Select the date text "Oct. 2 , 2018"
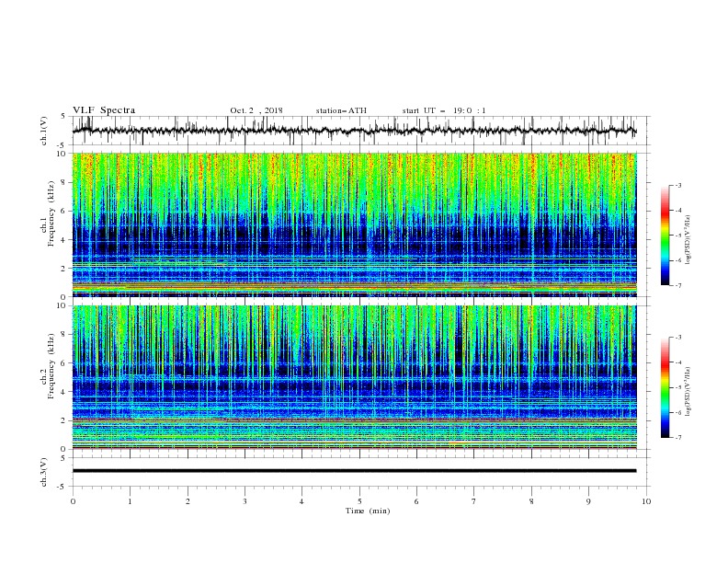The width and height of the screenshot is (728, 563). [x=256, y=110]
